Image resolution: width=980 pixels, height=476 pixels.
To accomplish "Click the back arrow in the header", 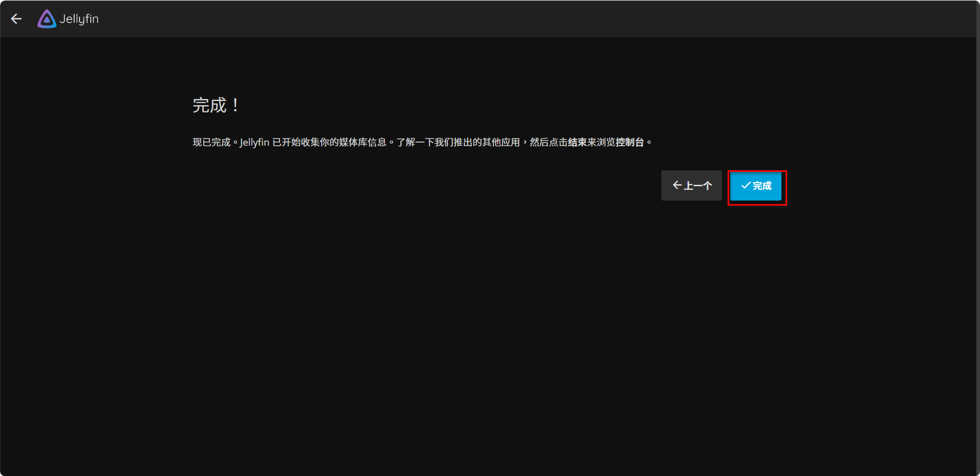I will (16, 19).
